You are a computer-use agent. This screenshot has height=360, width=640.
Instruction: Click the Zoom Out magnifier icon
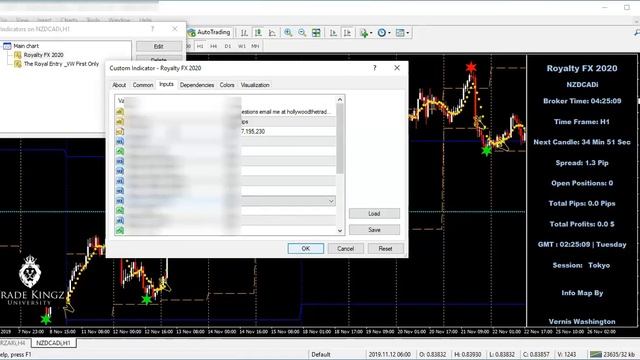[302, 33]
